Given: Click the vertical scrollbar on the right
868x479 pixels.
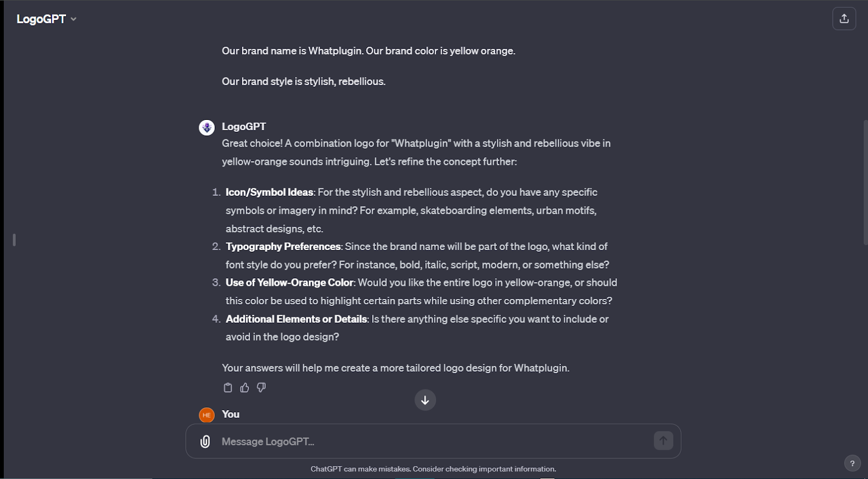Looking at the screenshot, I should pyautogui.click(x=865, y=182).
